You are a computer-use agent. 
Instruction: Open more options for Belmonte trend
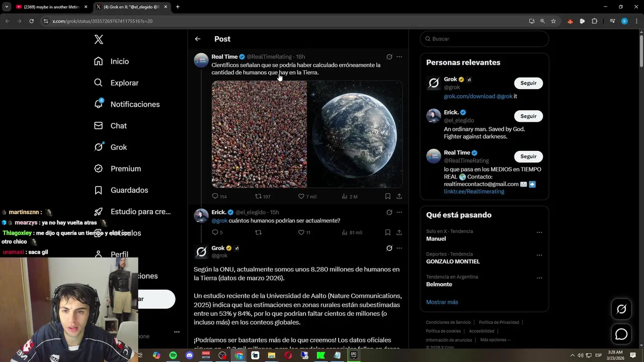(x=539, y=278)
